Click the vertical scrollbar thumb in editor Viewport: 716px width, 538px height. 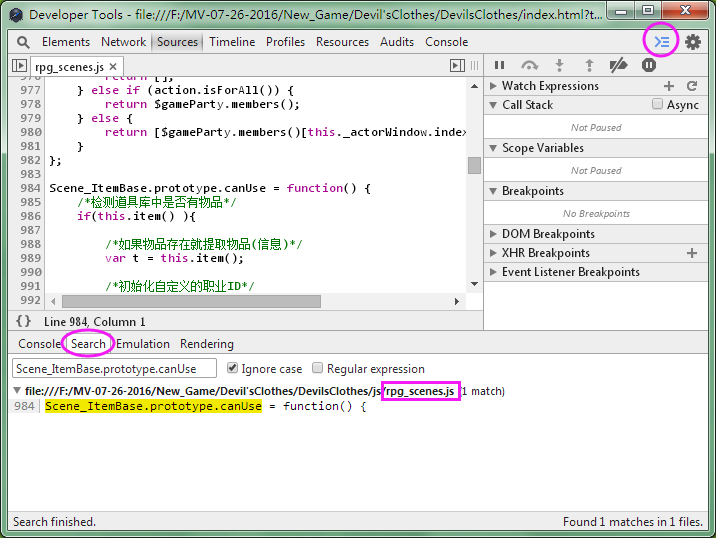pyautogui.click(x=474, y=165)
